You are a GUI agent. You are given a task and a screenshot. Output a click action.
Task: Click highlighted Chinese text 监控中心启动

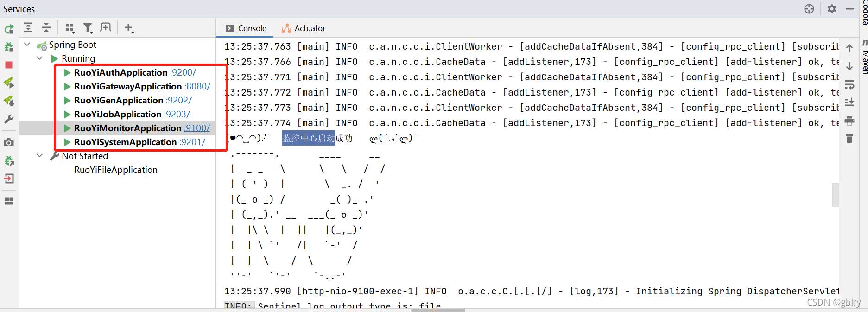click(x=309, y=138)
